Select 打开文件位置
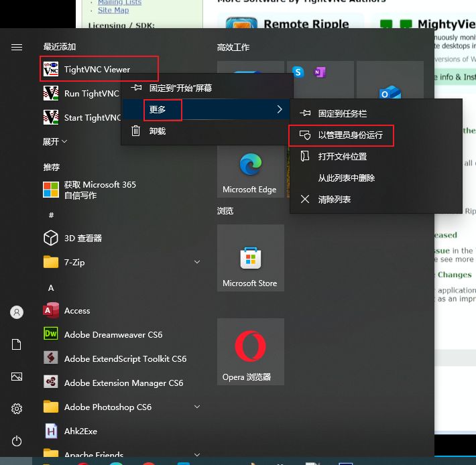 [x=376, y=157]
